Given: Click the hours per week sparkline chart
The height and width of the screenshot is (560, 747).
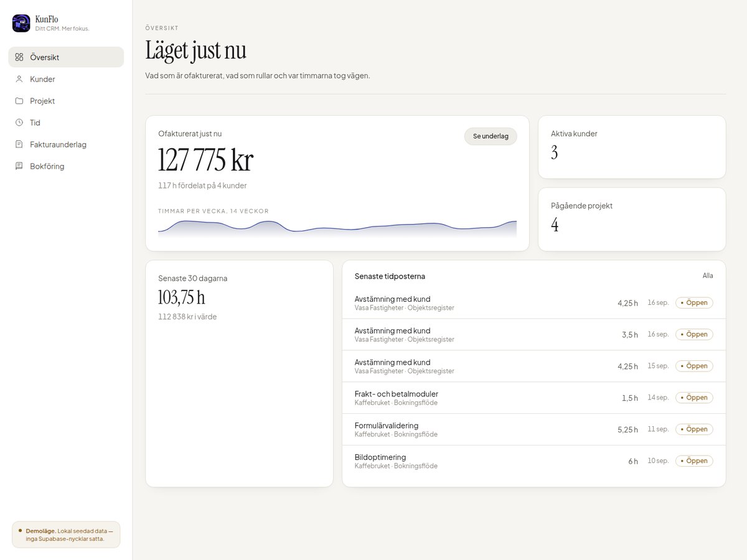Looking at the screenshot, I should pos(337,228).
